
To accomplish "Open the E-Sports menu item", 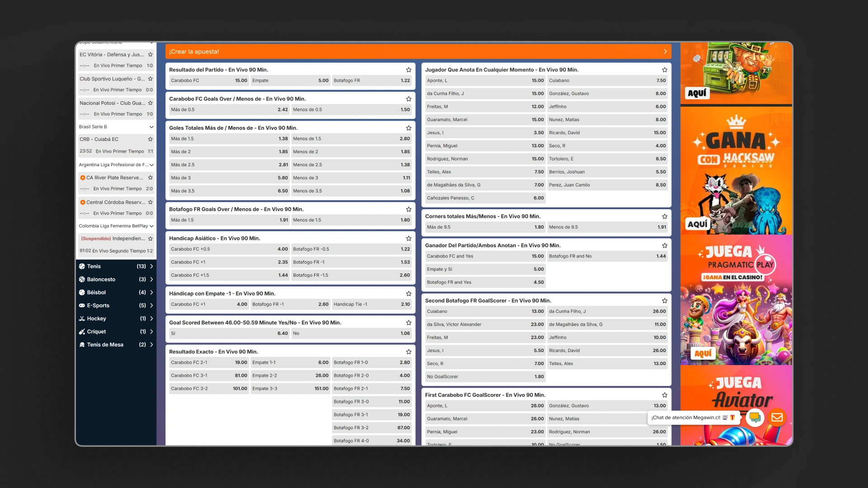I will tap(116, 306).
